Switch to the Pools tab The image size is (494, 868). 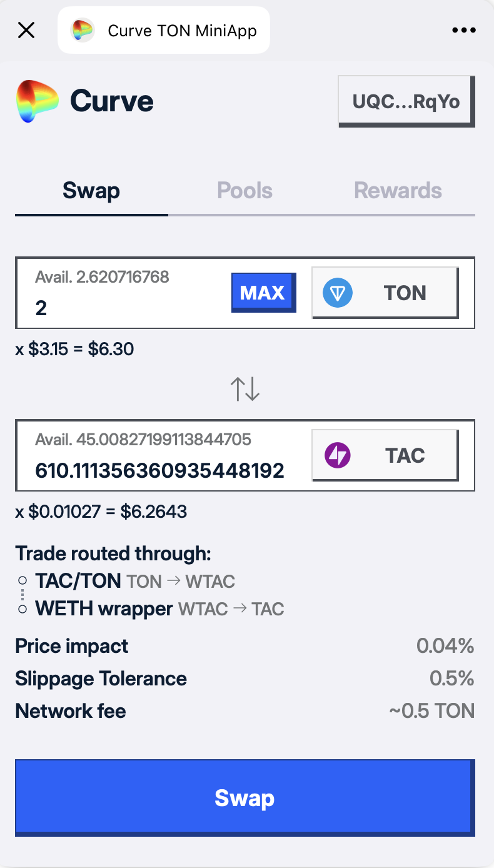pyautogui.click(x=244, y=191)
